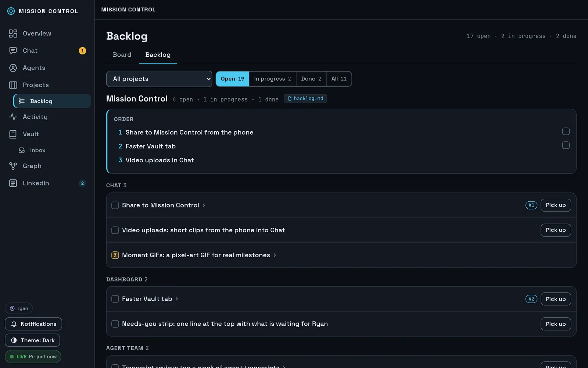Expand Share to Mission Control chevron
Screen dimensions: 588x368
tap(204, 205)
